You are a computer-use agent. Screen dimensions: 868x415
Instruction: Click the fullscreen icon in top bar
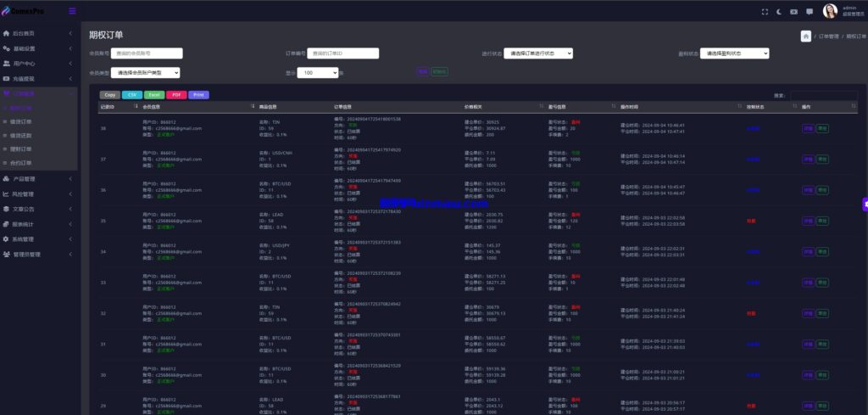765,12
